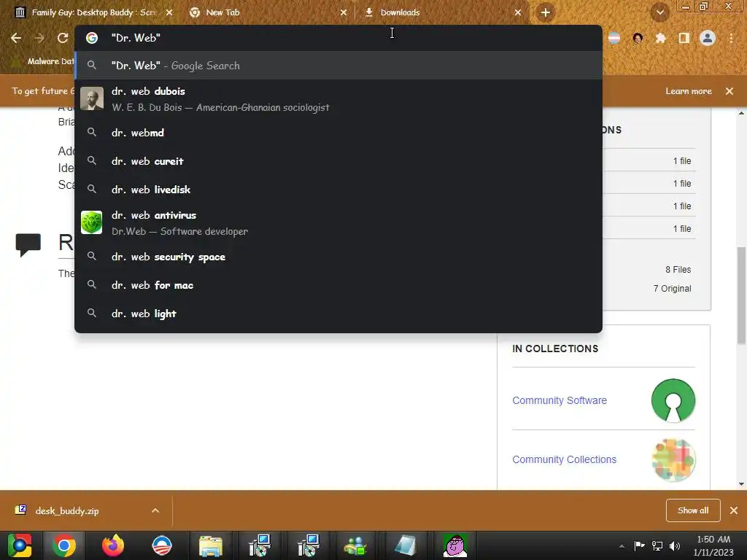Close the downloads shelf
Viewport: 747px width, 560px height.
pos(734,510)
